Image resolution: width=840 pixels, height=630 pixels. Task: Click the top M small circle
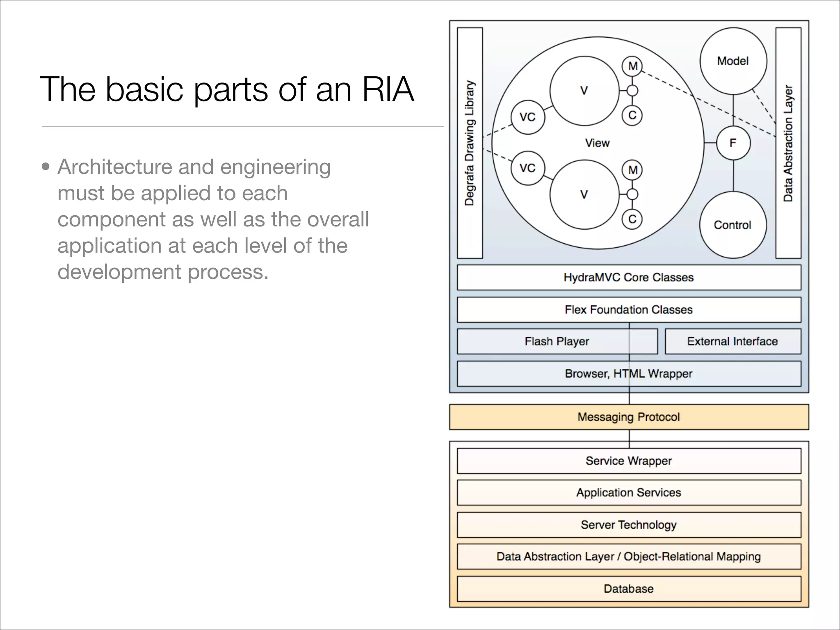coord(632,66)
